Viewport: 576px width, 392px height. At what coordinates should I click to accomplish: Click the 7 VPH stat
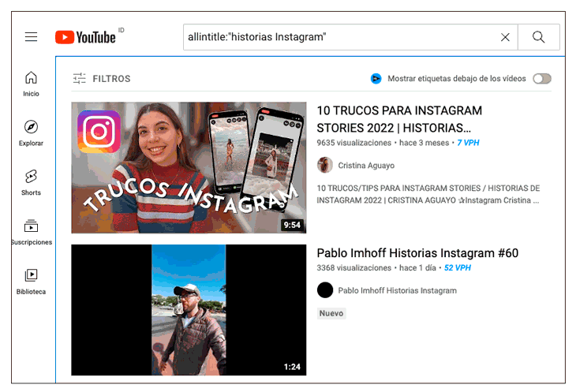click(x=468, y=143)
